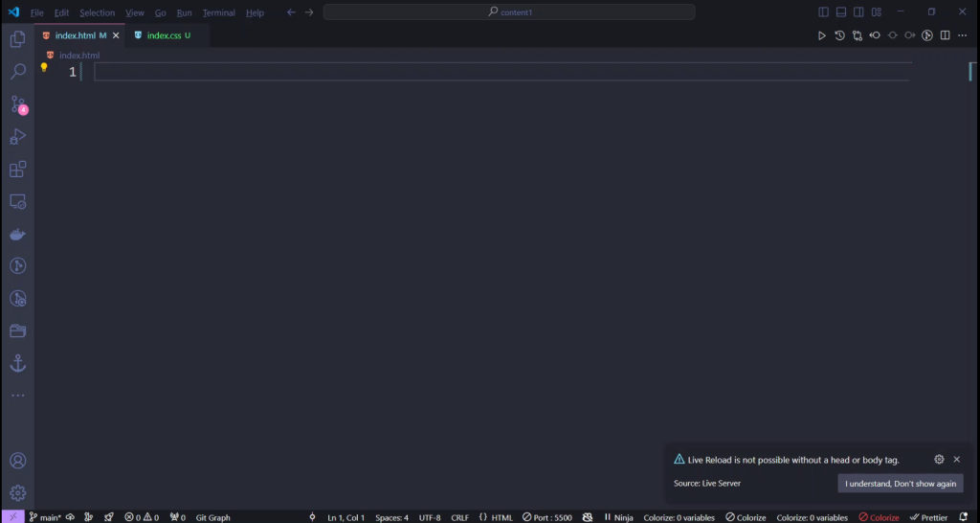This screenshot has width=980, height=523.
Task: Click the content1 command center search box
Action: tap(509, 11)
